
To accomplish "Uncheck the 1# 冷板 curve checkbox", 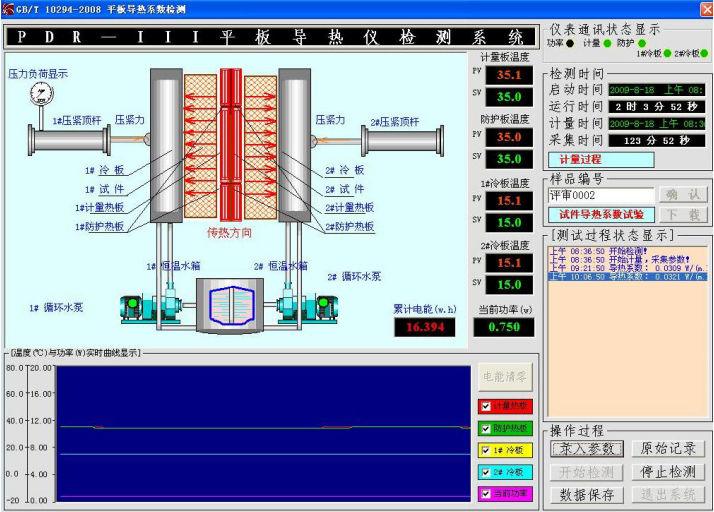I will tap(486, 450).
